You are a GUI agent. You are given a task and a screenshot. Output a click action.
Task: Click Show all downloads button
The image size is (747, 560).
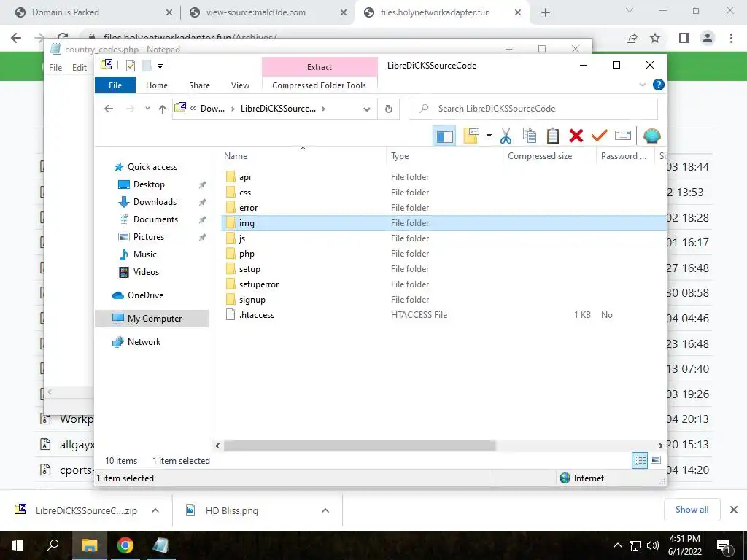692,510
